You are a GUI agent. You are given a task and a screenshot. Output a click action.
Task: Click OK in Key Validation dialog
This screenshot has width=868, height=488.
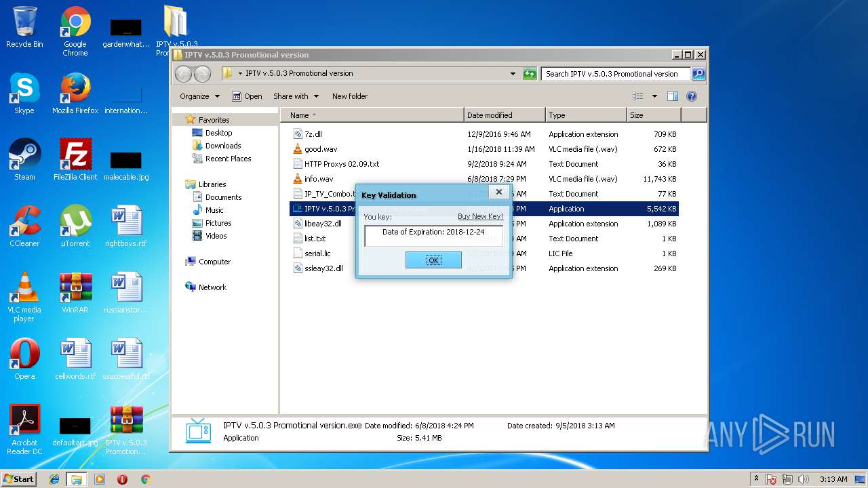click(433, 260)
